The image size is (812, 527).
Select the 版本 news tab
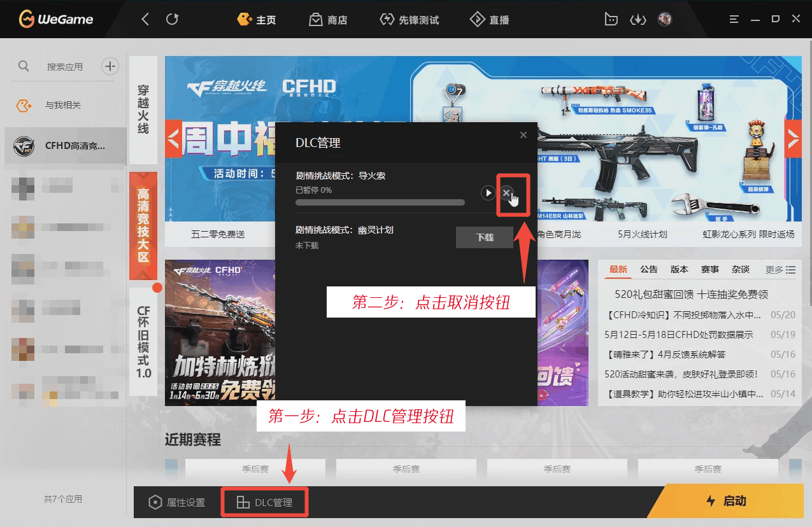coord(680,269)
